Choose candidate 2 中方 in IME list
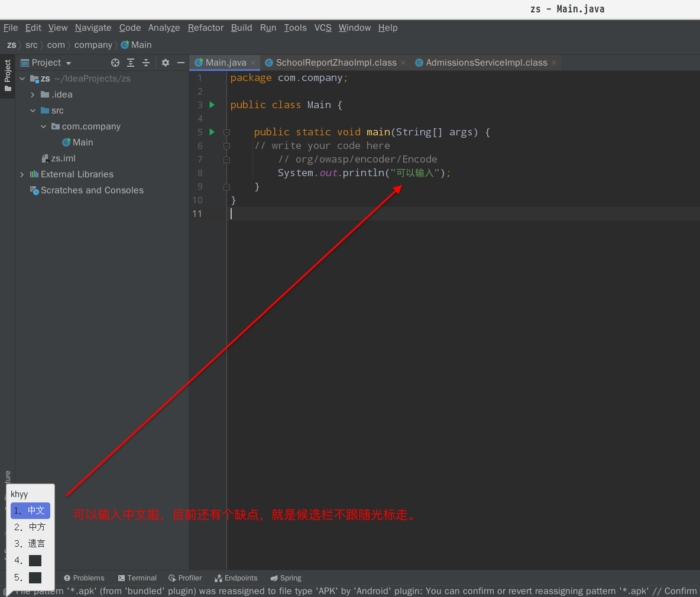Image resolution: width=700 pixels, height=597 pixels. click(x=30, y=527)
